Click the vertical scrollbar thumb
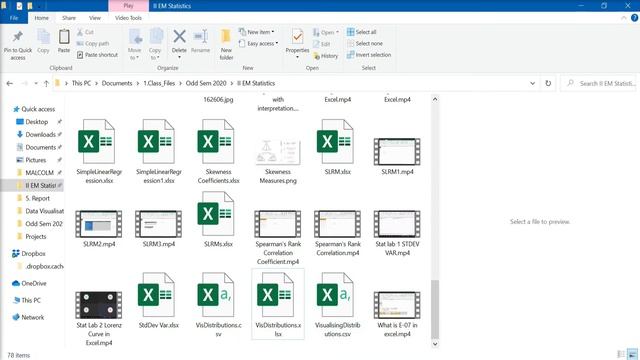 point(435,309)
